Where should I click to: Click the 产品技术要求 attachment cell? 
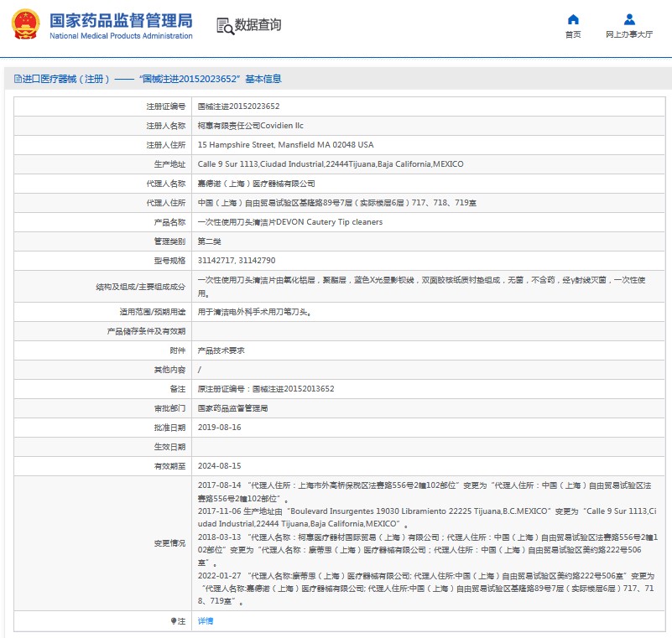[x=221, y=350]
